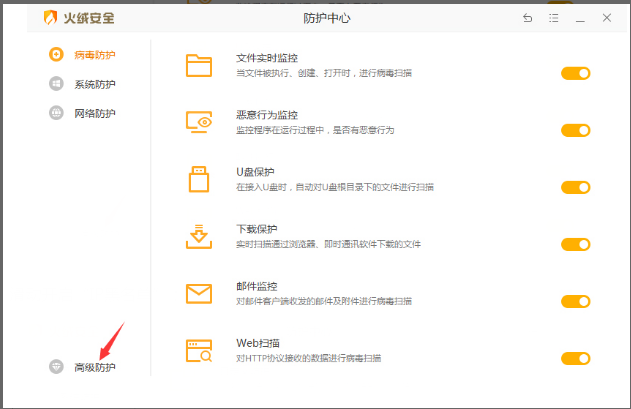
Task: Click the 邮件监控 envelope icon
Action: click(x=199, y=293)
